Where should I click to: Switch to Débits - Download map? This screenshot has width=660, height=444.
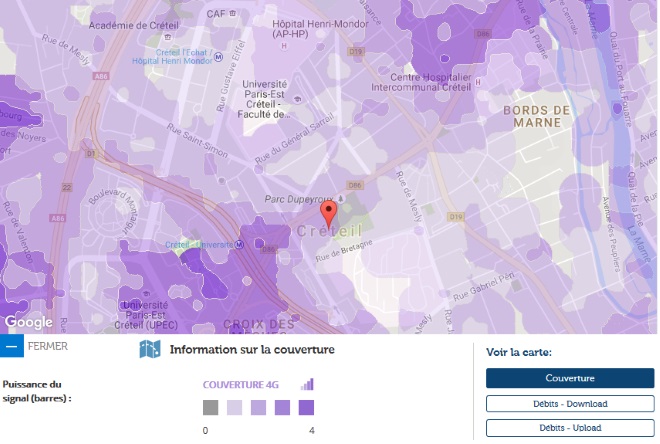tap(569, 403)
